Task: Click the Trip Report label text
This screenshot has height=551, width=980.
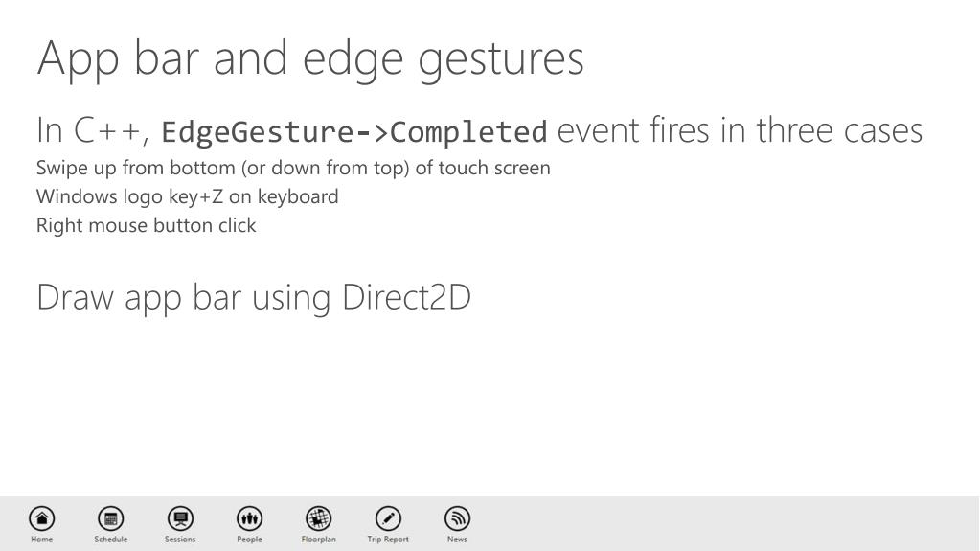Action: 388,540
